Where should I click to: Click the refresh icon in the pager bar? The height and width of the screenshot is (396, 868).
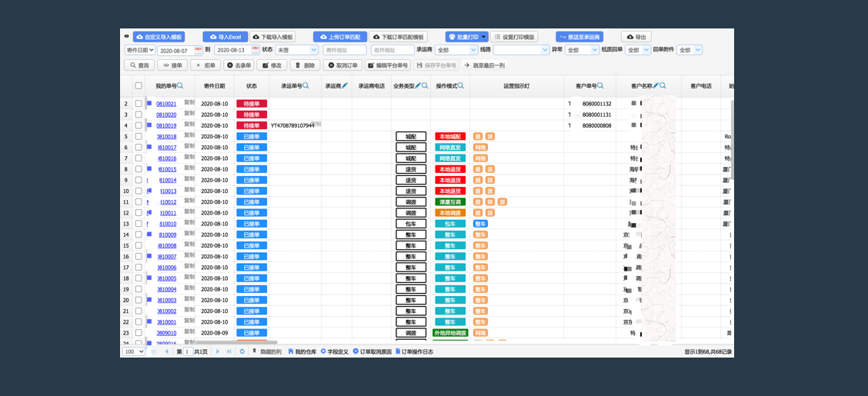(242, 351)
